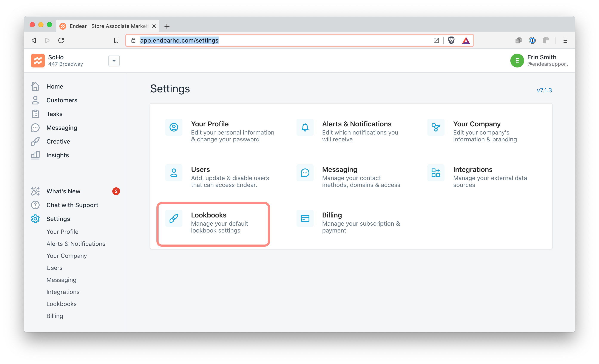Expand the SoHo store location dropdown

coord(114,60)
